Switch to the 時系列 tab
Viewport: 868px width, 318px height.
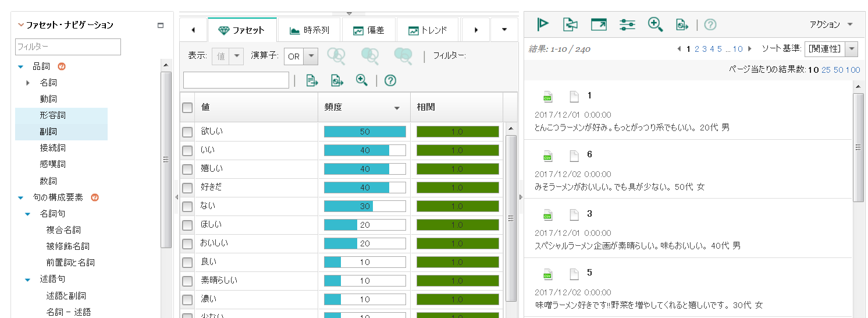(x=310, y=30)
